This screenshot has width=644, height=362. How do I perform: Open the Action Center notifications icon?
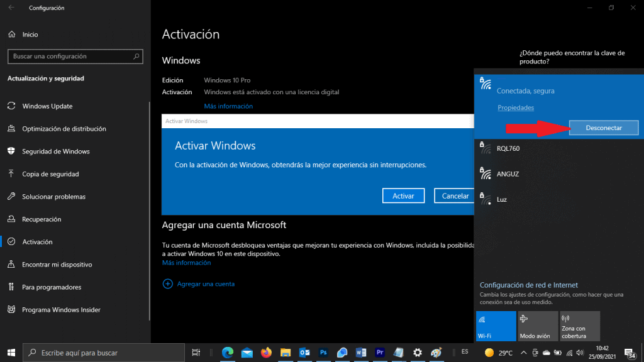point(630,353)
